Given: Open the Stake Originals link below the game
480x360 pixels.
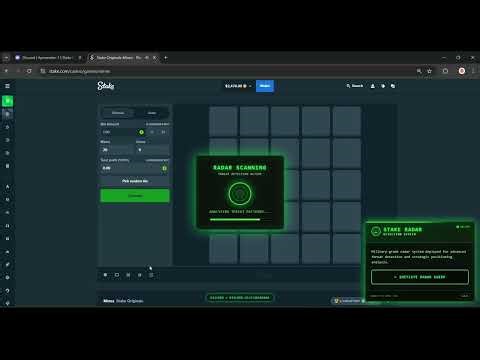Looking at the screenshot, I should pyautogui.click(x=130, y=301).
